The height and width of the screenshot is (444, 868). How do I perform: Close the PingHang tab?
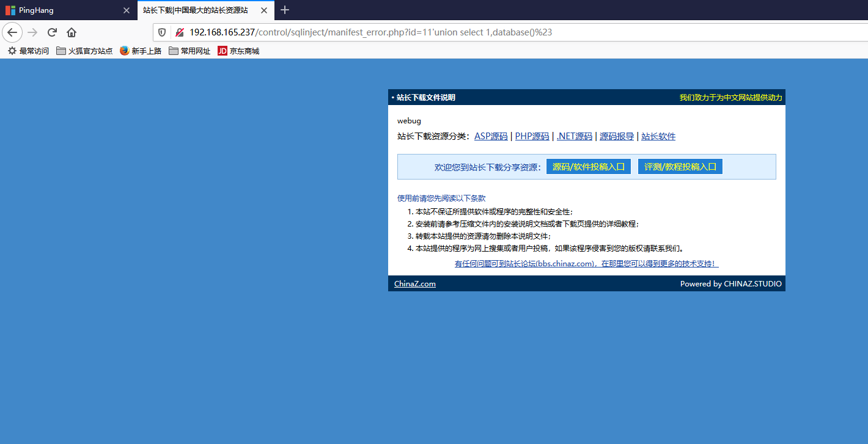(x=127, y=10)
